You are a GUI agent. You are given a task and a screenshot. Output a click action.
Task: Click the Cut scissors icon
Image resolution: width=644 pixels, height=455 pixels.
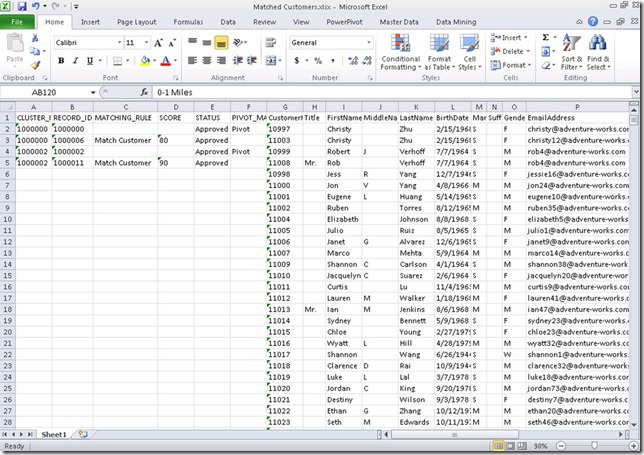click(35, 38)
